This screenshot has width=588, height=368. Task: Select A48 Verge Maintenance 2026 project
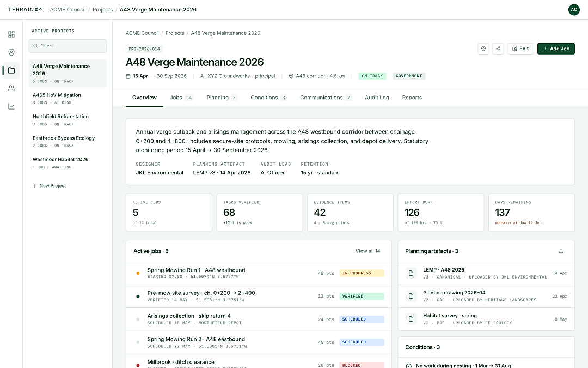[68, 73]
